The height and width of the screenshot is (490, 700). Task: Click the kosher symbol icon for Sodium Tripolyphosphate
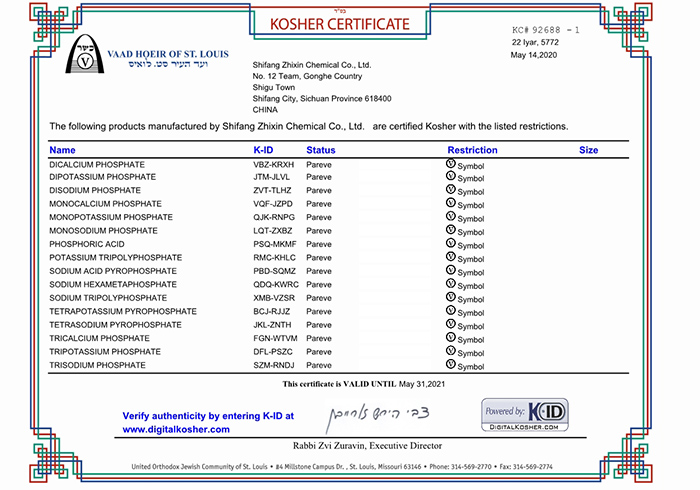(450, 298)
